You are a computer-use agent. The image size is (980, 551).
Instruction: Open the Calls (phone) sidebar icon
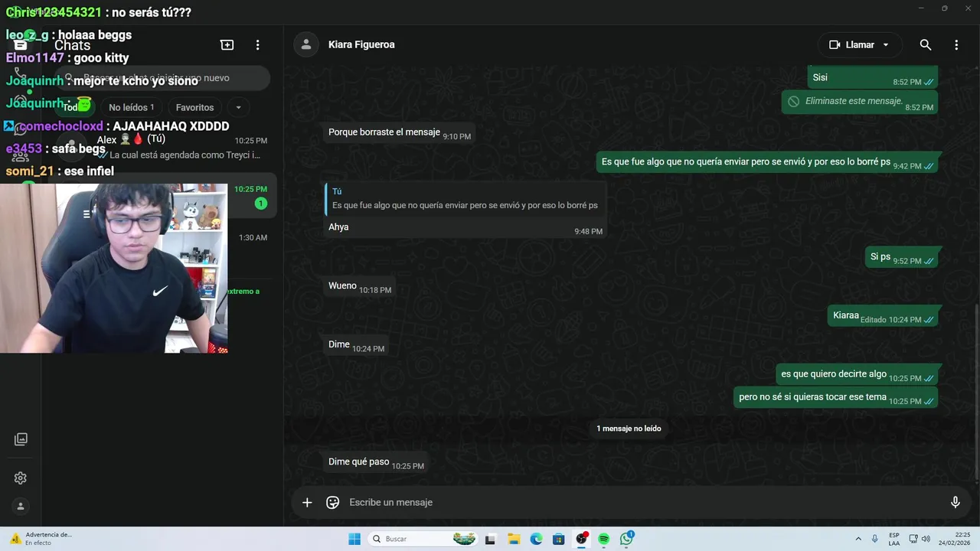click(x=21, y=74)
